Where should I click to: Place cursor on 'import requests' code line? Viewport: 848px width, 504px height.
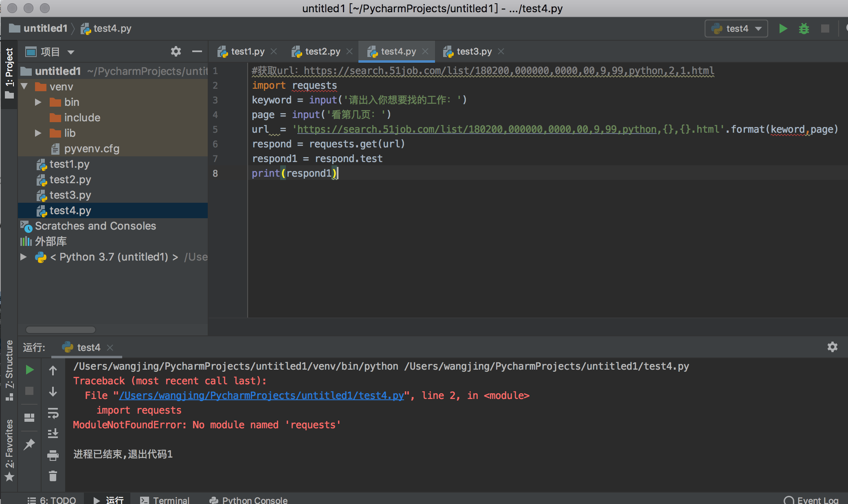[x=294, y=85]
